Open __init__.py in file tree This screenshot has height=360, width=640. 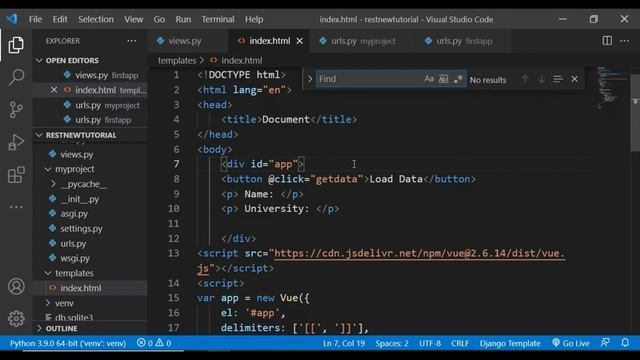[x=80, y=199]
